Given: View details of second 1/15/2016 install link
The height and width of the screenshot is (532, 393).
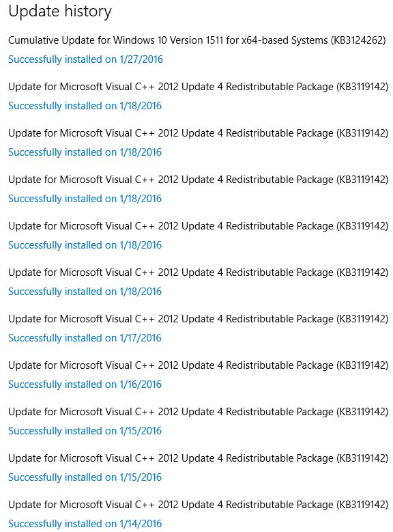Looking at the screenshot, I should 85,477.
